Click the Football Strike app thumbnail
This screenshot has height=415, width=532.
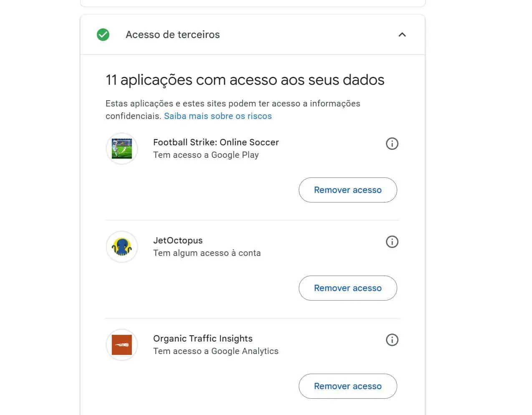(122, 149)
